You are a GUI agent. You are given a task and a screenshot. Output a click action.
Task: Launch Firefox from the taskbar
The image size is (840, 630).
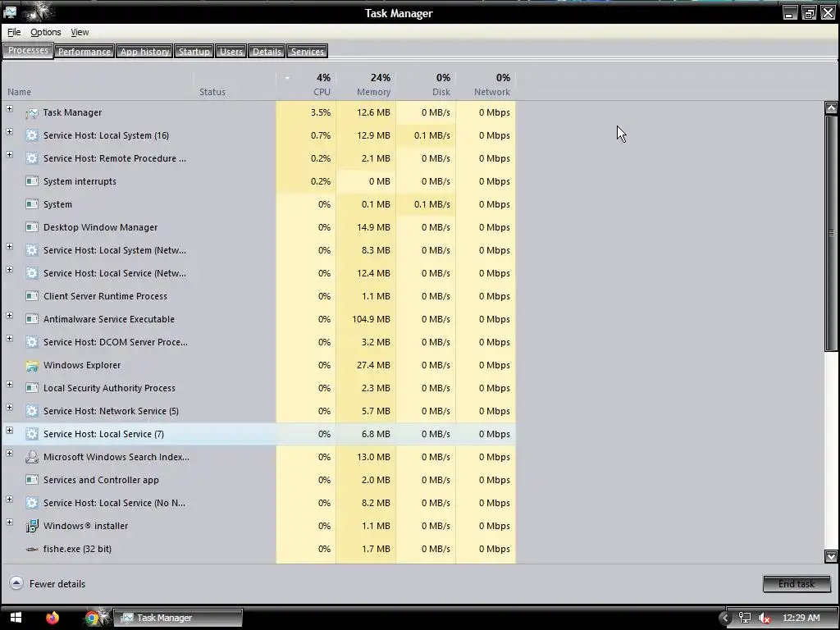click(52, 618)
